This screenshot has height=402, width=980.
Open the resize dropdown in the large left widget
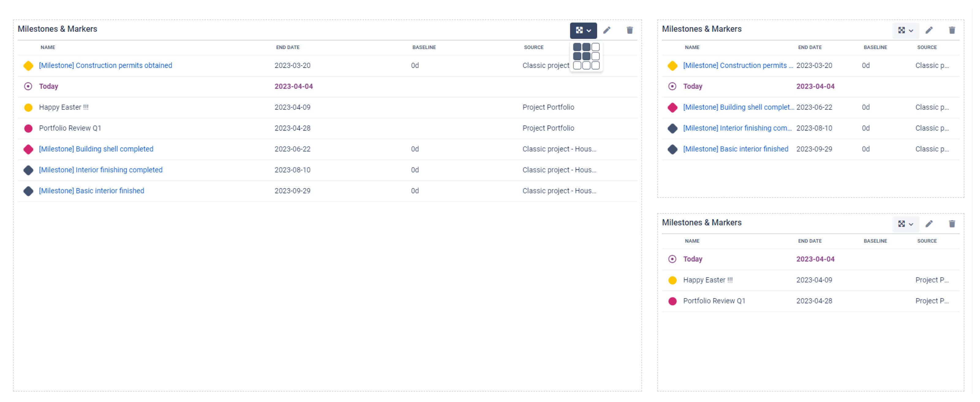coord(583,30)
